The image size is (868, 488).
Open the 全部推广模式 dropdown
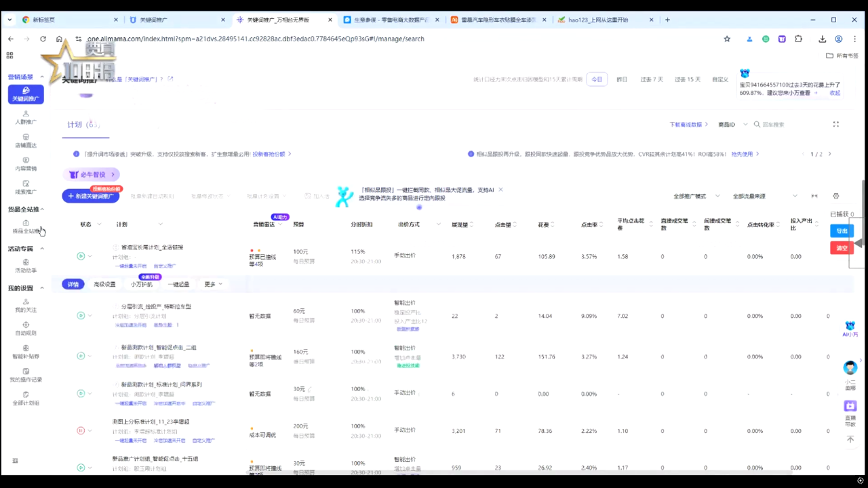[696, 196]
